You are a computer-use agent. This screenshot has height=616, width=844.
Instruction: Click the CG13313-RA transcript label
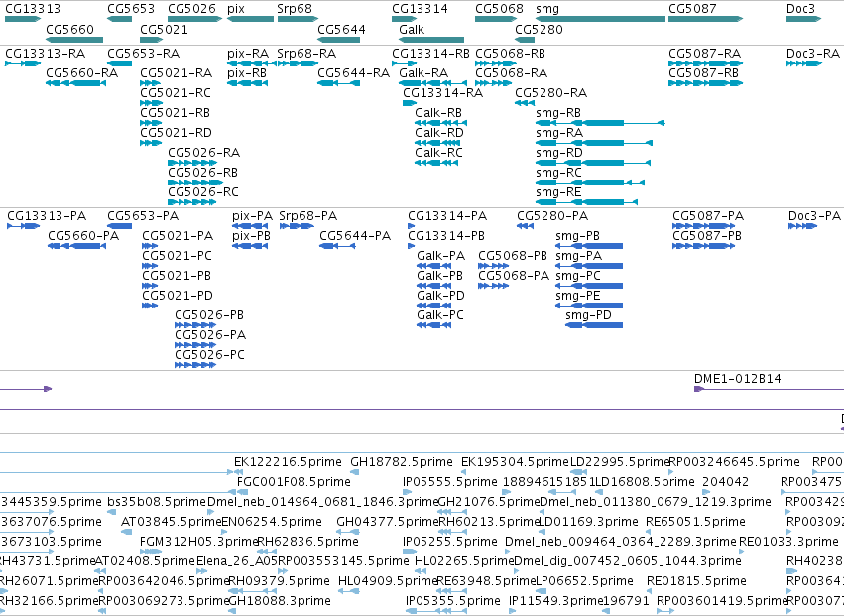pyautogui.click(x=46, y=54)
